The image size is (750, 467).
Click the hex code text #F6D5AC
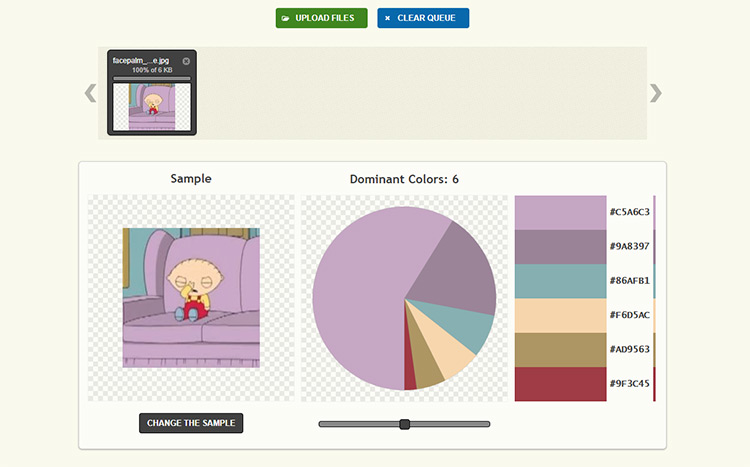coord(629,315)
